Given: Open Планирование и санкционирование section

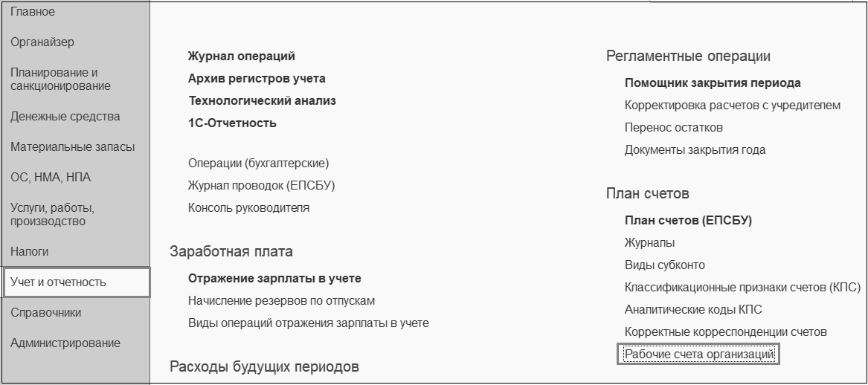Looking at the screenshot, I should pyautogui.click(x=60, y=80).
